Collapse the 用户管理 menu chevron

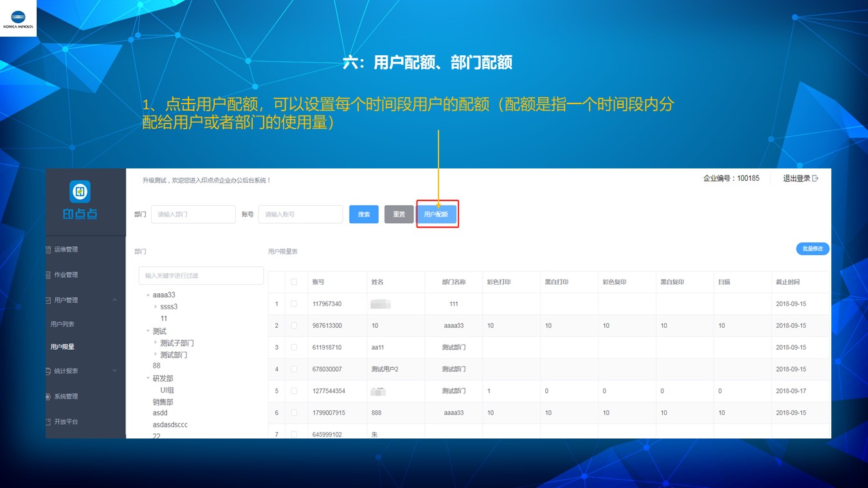coord(114,300)
